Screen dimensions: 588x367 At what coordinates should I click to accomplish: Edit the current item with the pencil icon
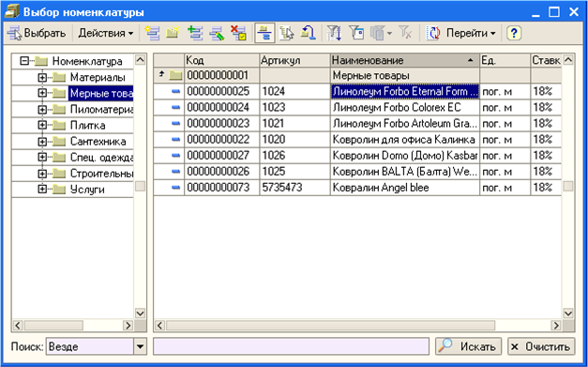click(x=217, y=33)
